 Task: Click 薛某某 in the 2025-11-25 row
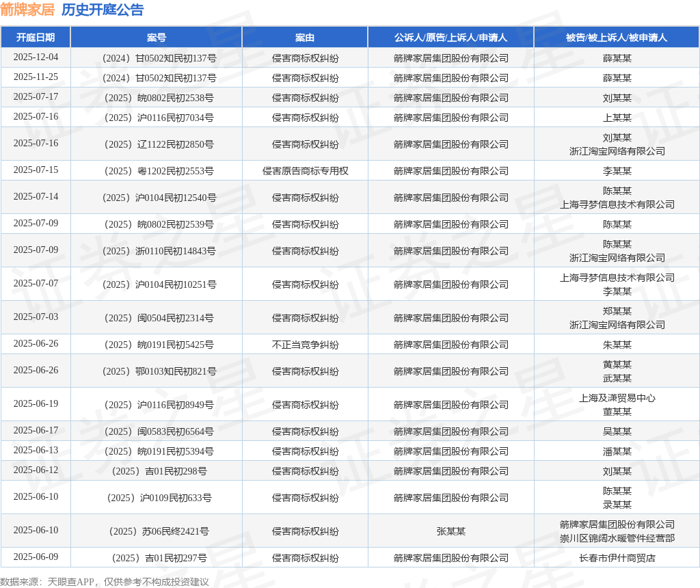tap(617, 78)
